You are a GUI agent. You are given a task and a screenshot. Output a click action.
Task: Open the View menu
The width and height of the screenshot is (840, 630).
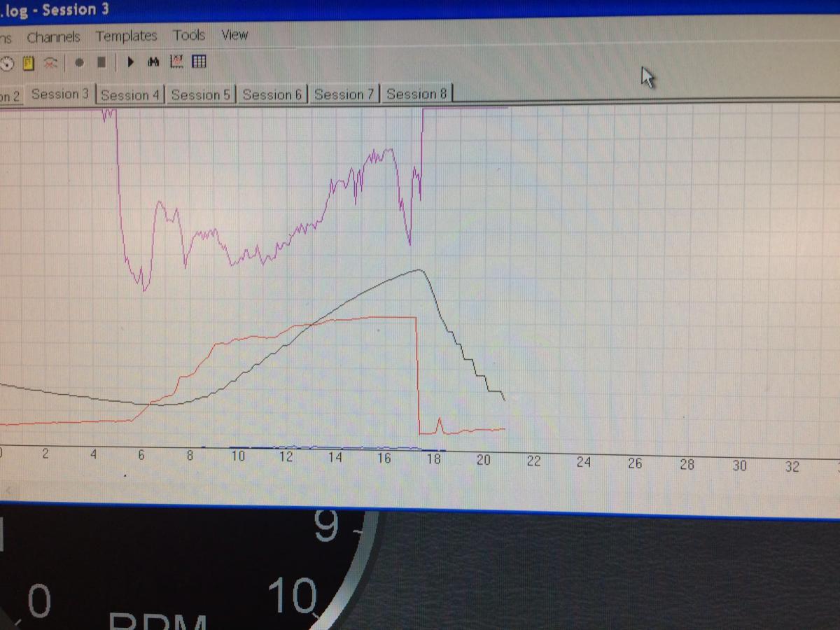pos(234,34)
